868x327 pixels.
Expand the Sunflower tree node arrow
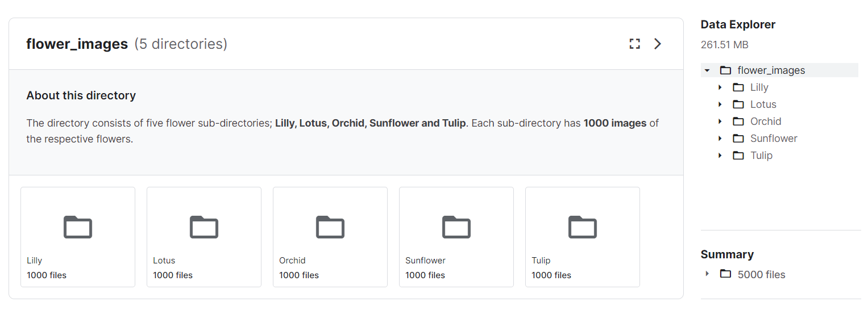pos(720,139)
